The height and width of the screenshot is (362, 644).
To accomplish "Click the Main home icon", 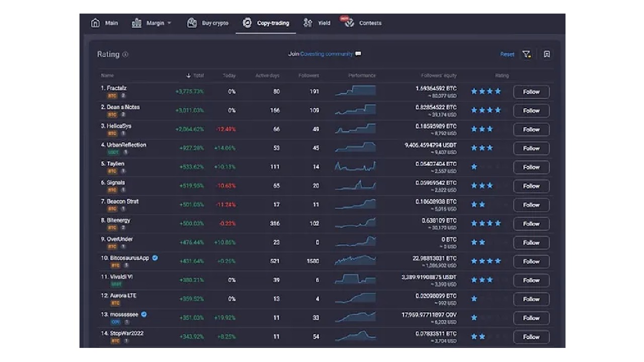I will coord(95,23).
